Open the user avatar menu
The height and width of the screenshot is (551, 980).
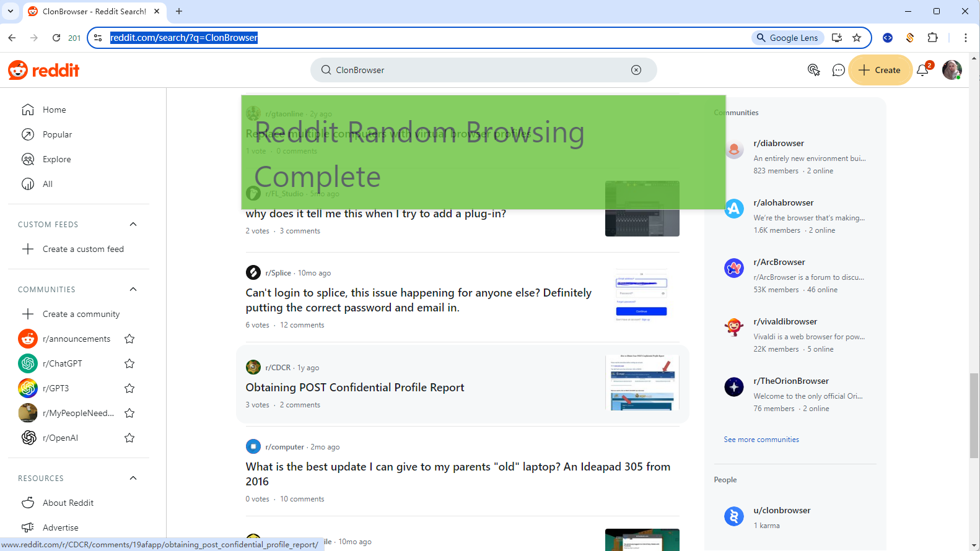pyautogui.click(x=952, y=70)
